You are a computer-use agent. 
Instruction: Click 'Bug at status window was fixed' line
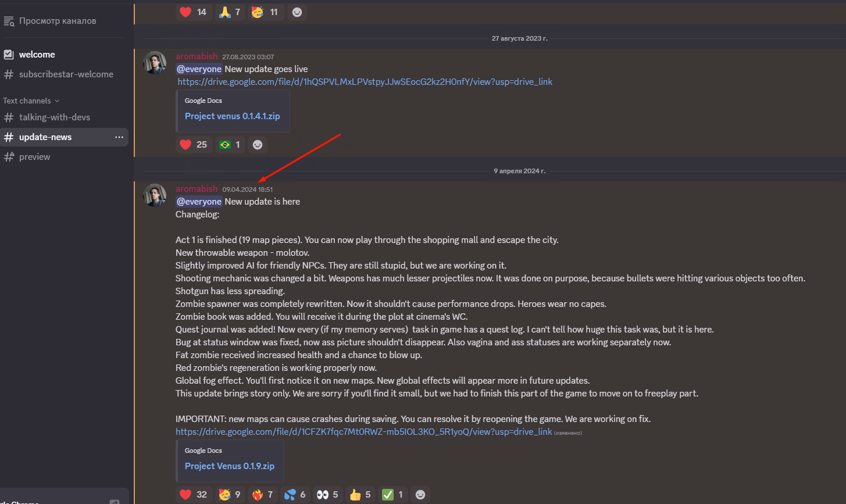click(x=423, y=342)
